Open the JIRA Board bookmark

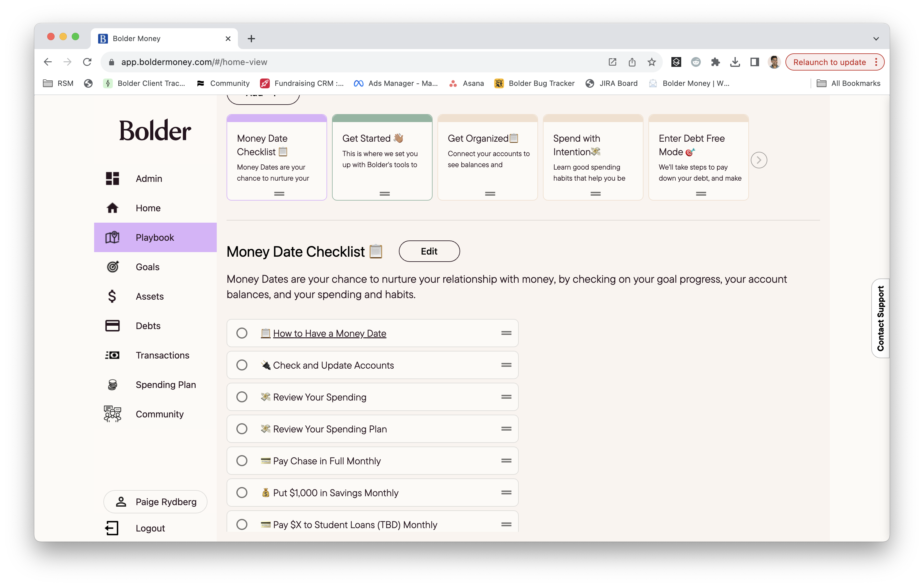[612, 83]
